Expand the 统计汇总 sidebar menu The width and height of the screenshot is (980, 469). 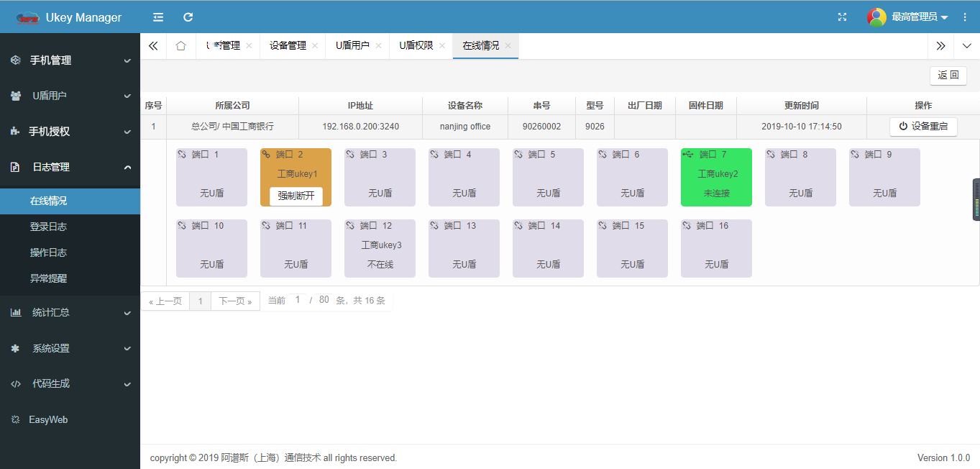coord(127,313)
